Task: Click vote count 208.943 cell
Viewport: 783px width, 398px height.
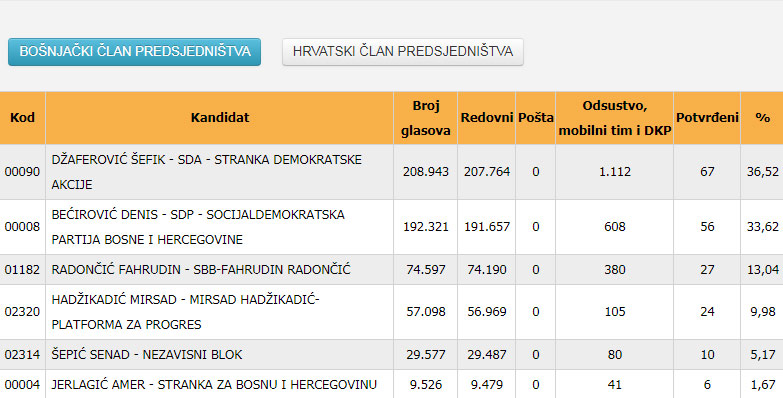Action: pos(425,172)
